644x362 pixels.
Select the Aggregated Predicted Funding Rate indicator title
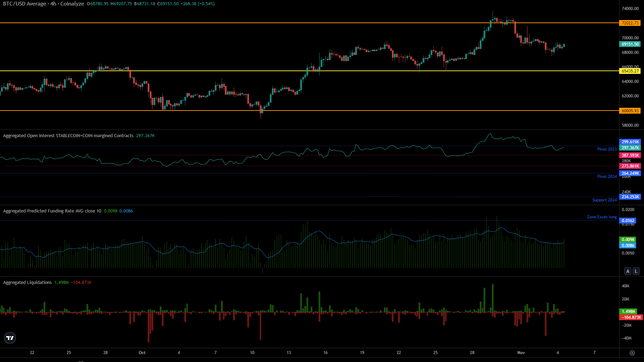coord(52,211)
